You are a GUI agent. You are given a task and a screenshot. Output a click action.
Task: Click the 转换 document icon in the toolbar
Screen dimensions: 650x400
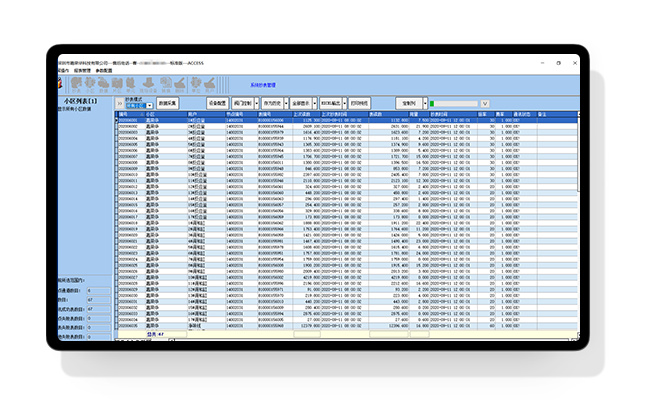coord(166,85)
